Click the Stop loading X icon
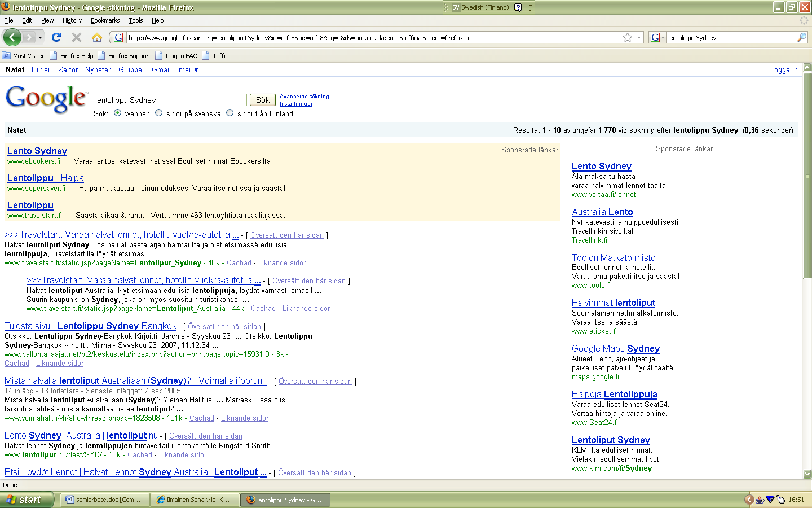The width and height of the screenshot is (812, 508). (77, 37)
